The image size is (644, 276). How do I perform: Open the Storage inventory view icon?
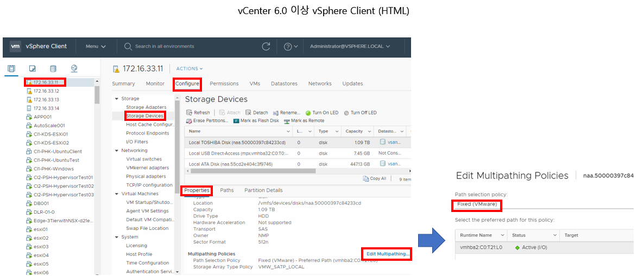53,68
